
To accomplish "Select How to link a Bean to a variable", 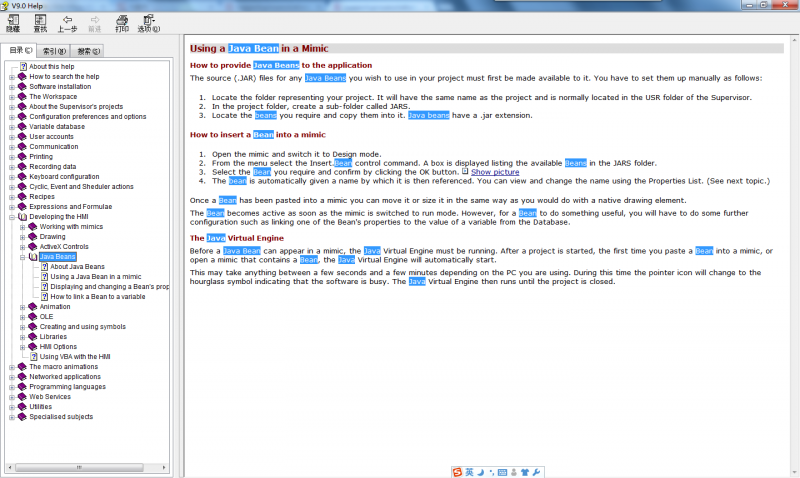I will point(97,297).
